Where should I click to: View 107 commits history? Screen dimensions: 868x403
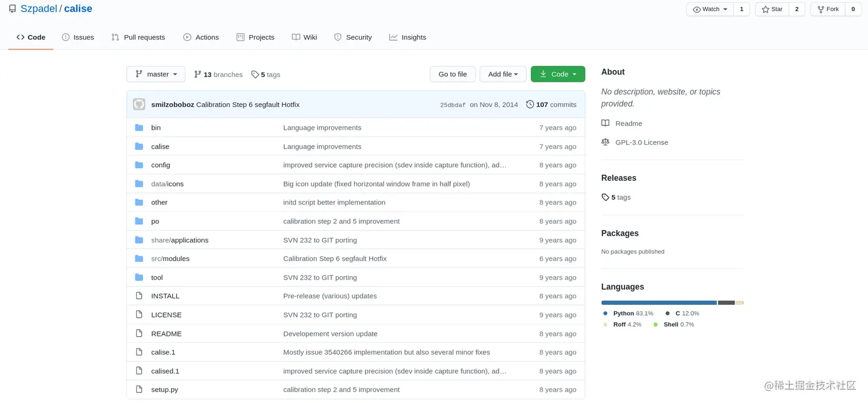point(551,104)
